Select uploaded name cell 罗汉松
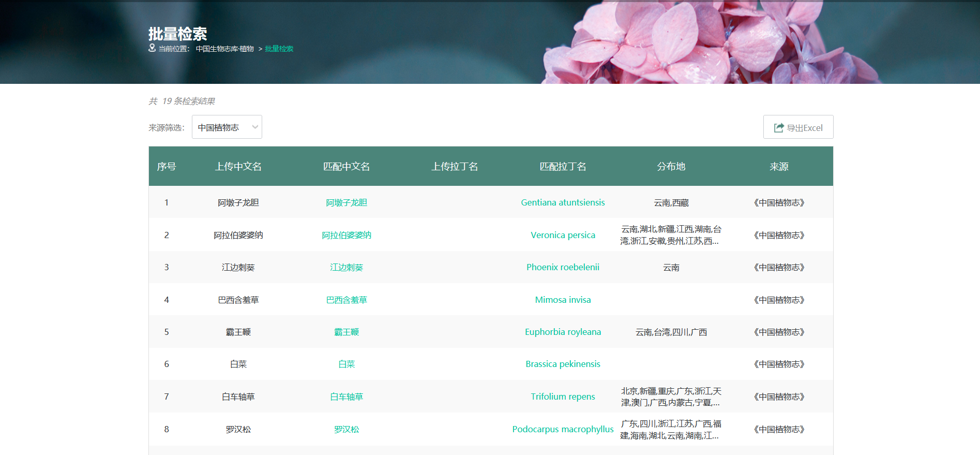 (x=238, y=429)
